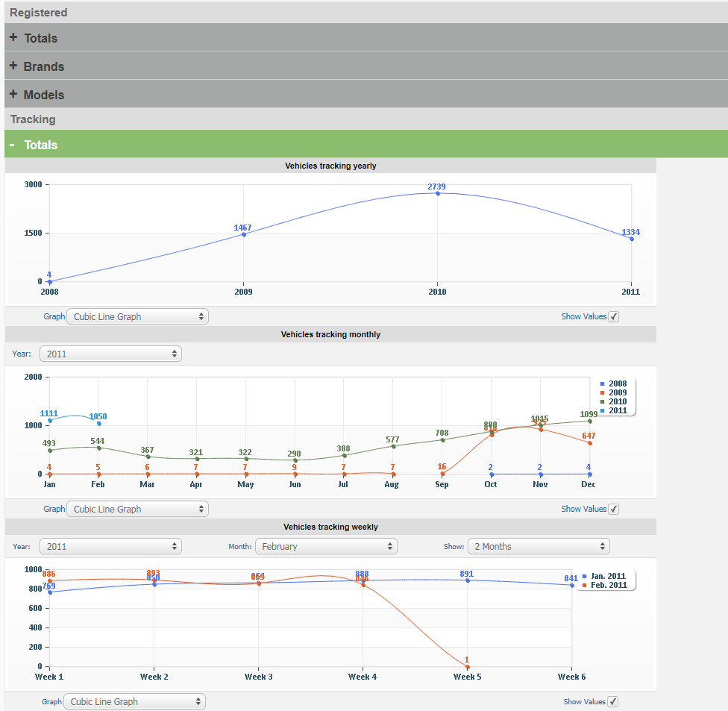The height and width of the screenshot is (711, 728).
Task: Toggle Show Values checkbox for weekly chart
Action: pos(613,701)
